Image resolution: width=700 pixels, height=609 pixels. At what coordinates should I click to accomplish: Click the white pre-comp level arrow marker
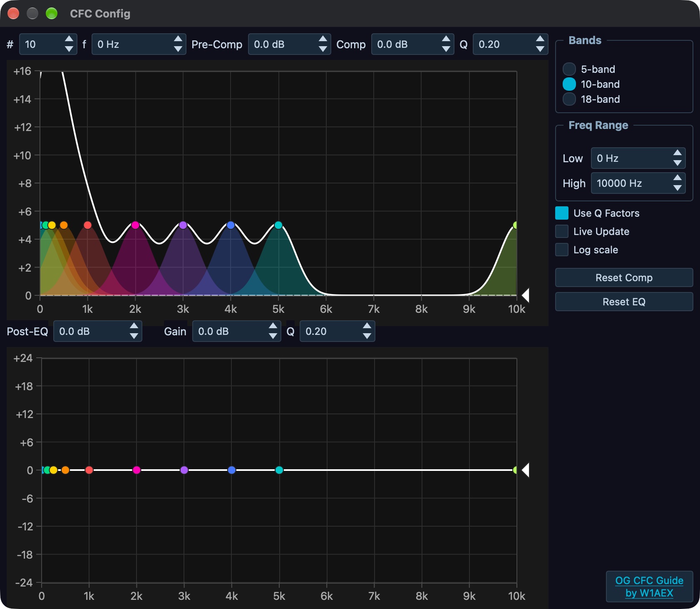click(526, 295)
